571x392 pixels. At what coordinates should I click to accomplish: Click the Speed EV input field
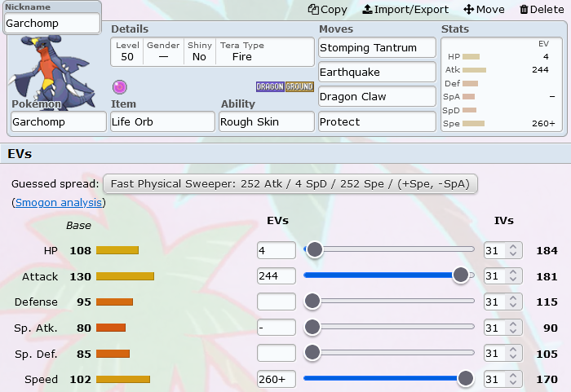pos(276,379)
